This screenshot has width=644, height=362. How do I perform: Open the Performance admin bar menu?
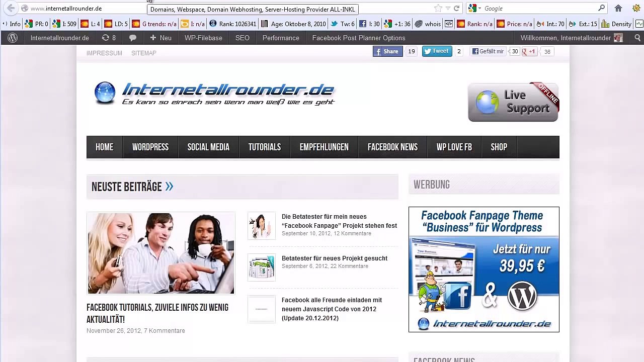(x=281, y=38)
